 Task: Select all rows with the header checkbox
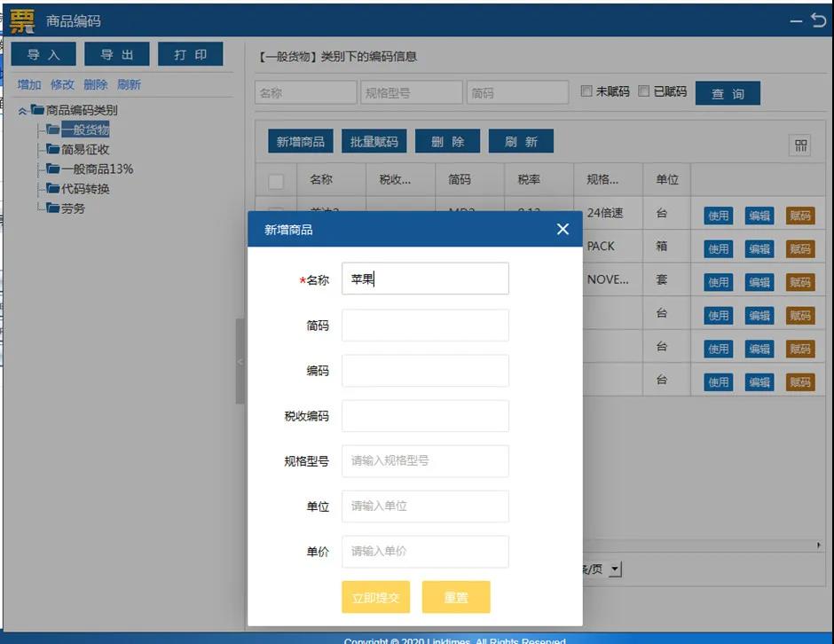pos(275,179)
